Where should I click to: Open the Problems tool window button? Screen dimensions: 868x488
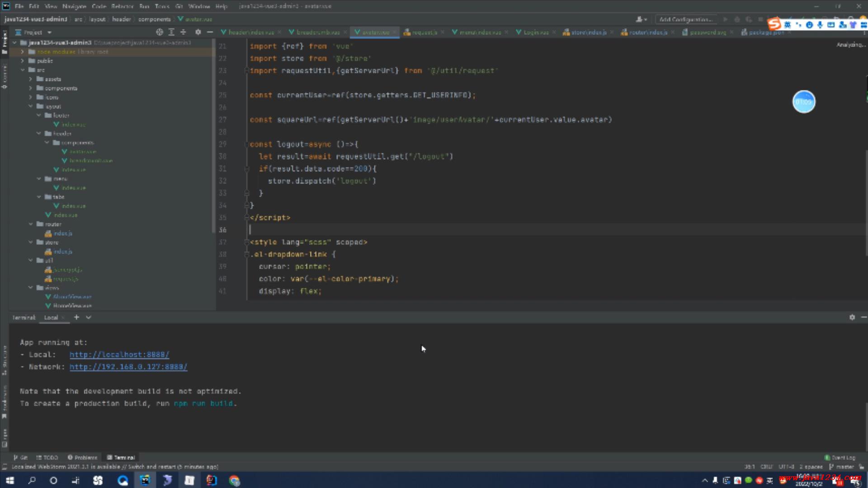[82, 457]
